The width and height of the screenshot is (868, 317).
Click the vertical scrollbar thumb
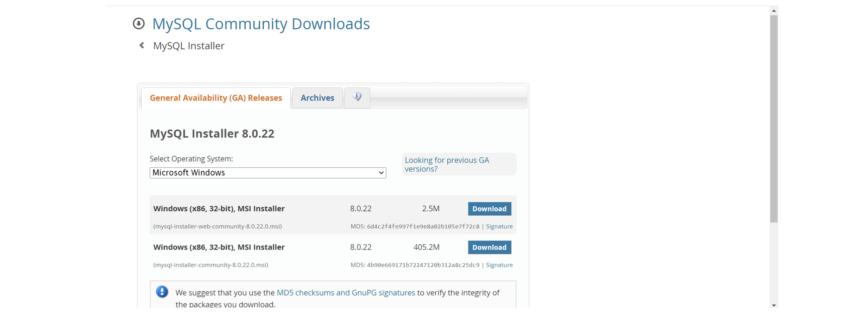tap(774, 118)
